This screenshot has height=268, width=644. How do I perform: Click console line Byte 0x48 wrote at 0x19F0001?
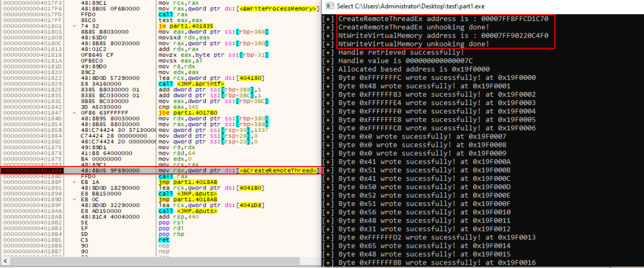(x=417, y=87)
